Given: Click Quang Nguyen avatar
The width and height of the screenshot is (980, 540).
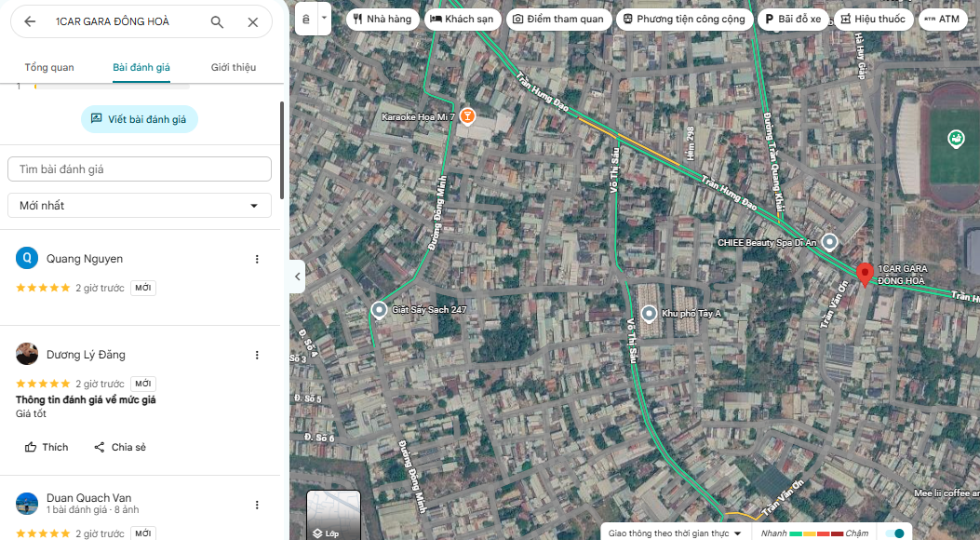Looking at the screenshot, I should 27,258.
